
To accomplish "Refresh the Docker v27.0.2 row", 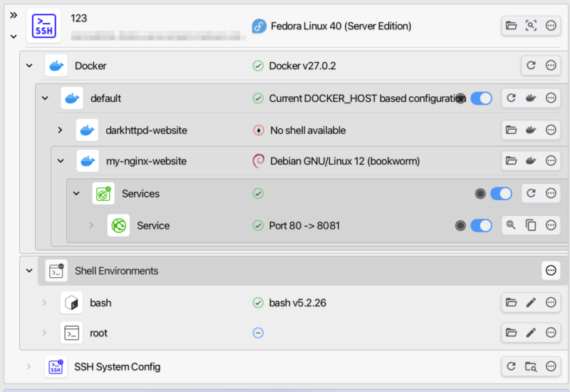I will coord(531,66).
